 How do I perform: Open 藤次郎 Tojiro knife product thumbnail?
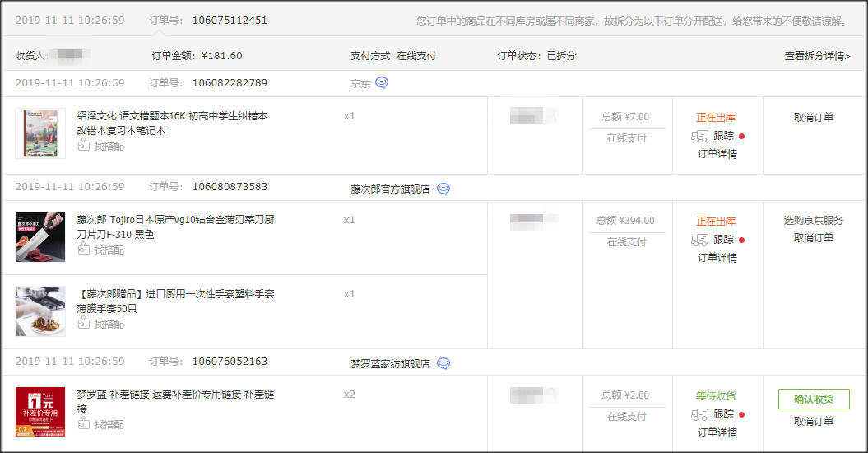(40, 236)
